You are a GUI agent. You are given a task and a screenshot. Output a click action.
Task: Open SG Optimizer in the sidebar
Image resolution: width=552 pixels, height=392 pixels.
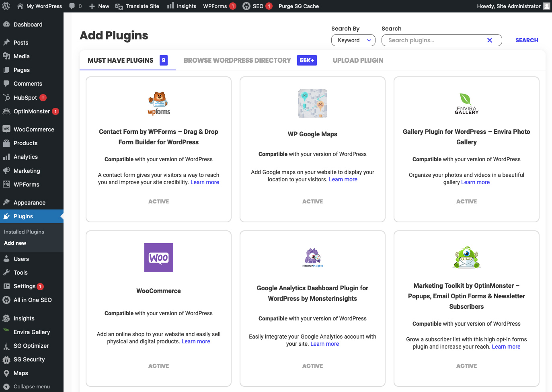32,346
